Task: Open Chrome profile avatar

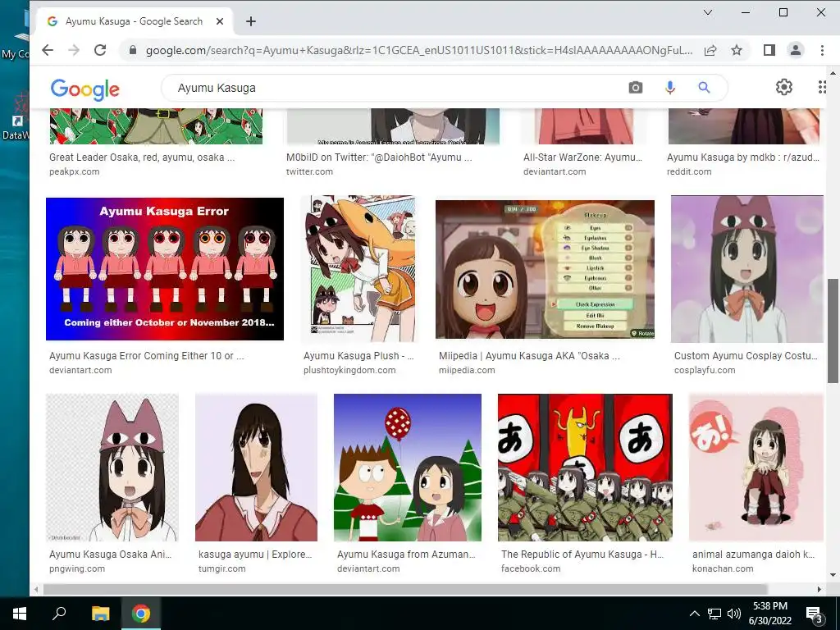Action: pos(796,50)
